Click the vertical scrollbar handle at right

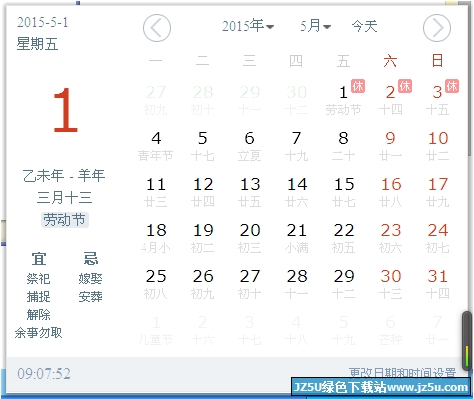pos(467,340)
